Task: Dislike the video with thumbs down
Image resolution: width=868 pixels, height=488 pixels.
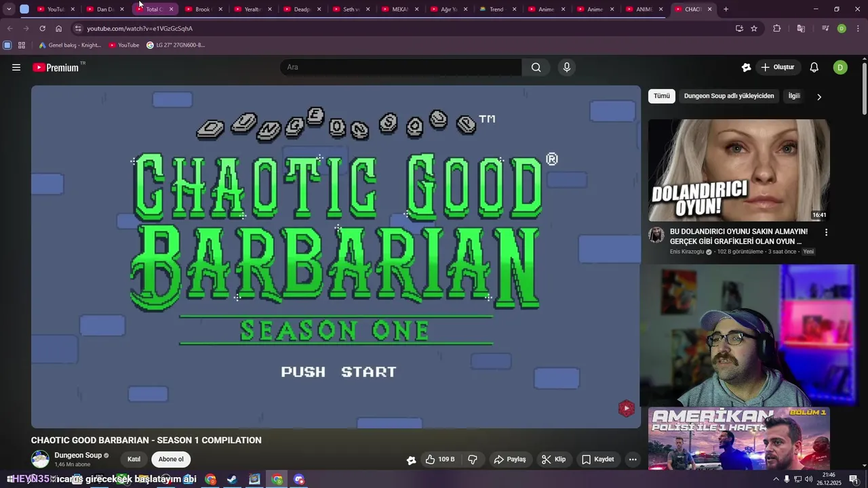Action: coord(473,460)
